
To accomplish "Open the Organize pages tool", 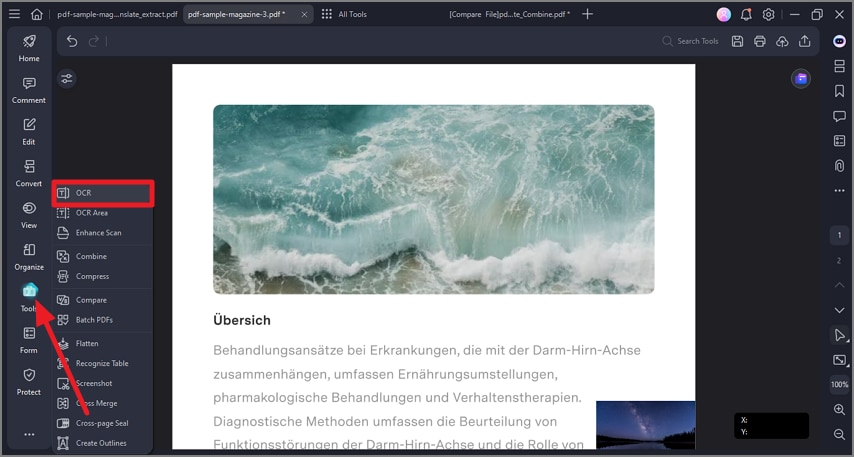I will 29,257.
